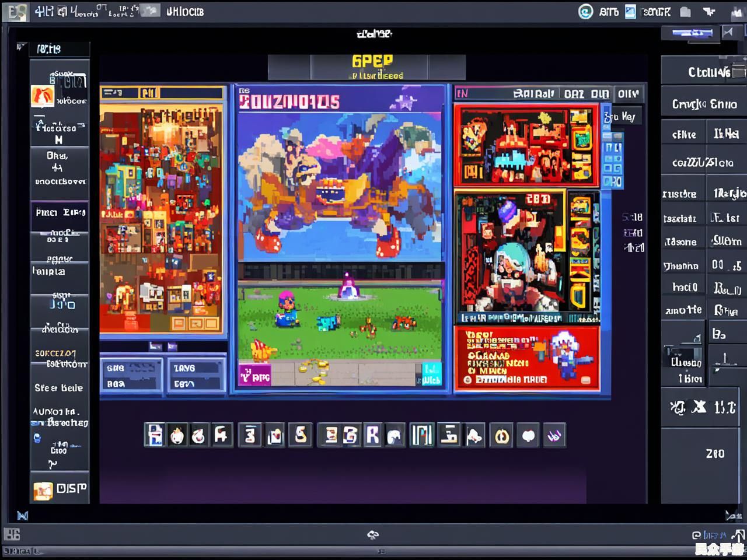Click the blue picture icon in top bar
747x560 pixels.
pyautogui.click(x=630, y=12)
